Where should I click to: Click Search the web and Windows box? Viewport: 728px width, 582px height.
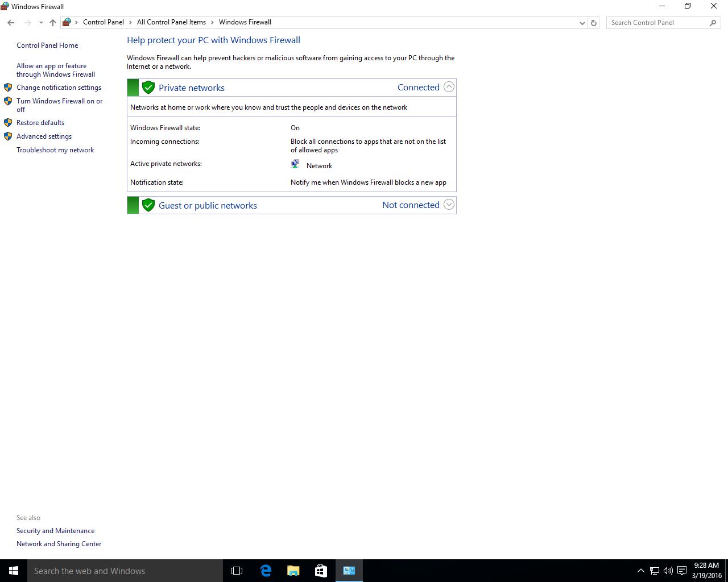125,571
